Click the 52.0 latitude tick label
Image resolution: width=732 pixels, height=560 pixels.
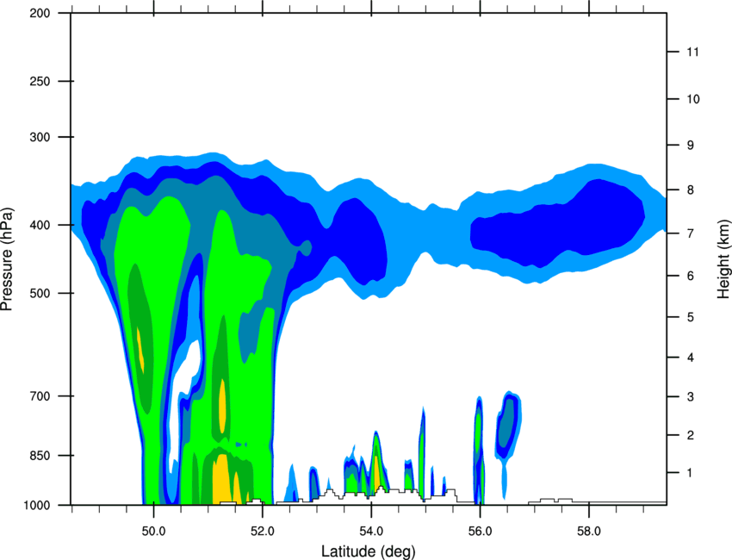[x=263, y=532]
